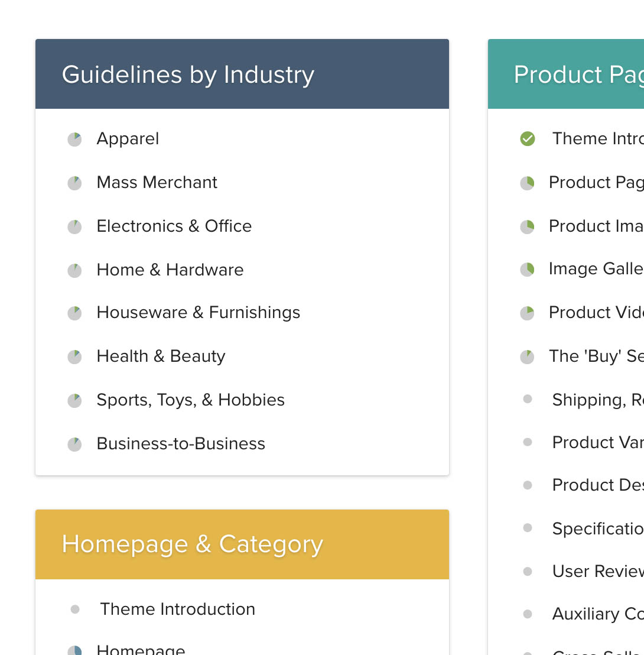Viewport: 644px width, 655px height.
Task: Open the Electronics & Office guidelines
Action: pos(174,226)
